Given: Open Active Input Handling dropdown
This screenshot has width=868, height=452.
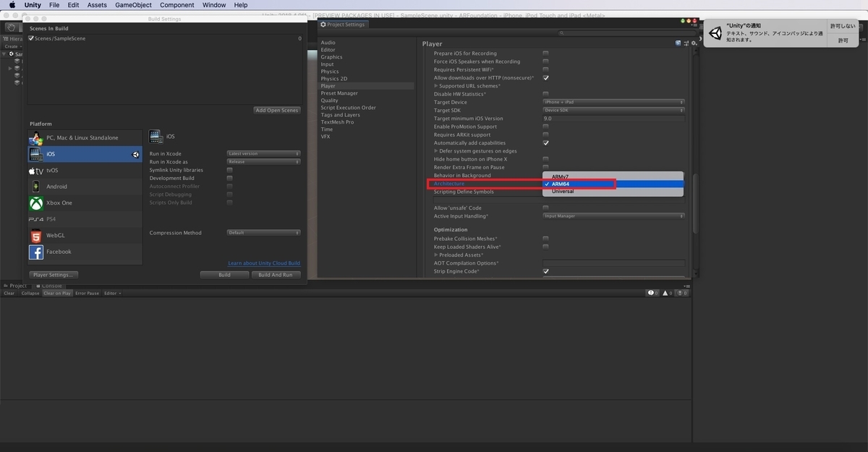Looking at the screenshot, I should tap(613, 216).
